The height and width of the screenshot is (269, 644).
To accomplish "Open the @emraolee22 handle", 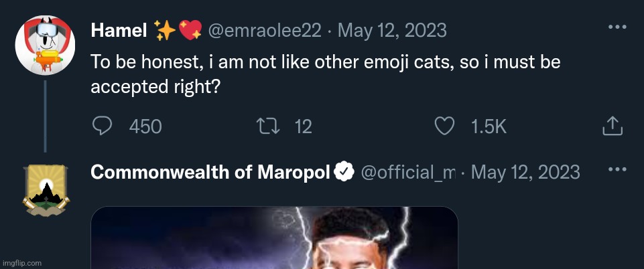I will pyautogui.click(x=264, y=30).
